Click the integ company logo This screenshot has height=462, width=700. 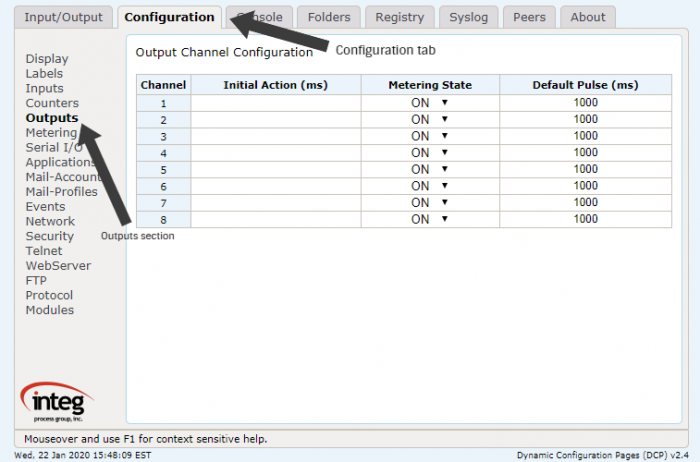pyautogui.click(x=57, y=402)
